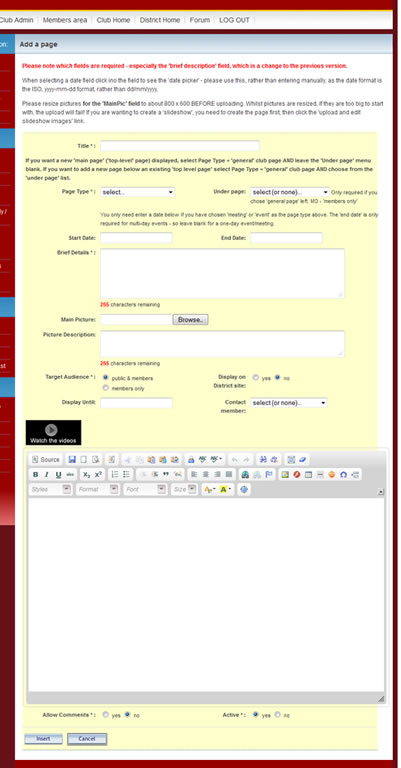Click the Replace icon next to Find
This screenshot has height=768, width=401.
(x=274, y=460)
